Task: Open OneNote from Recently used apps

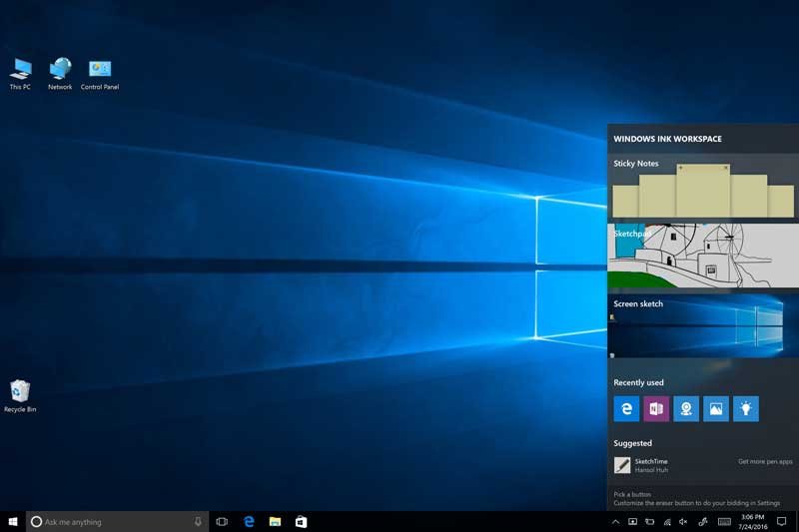Action: point(656,409)
